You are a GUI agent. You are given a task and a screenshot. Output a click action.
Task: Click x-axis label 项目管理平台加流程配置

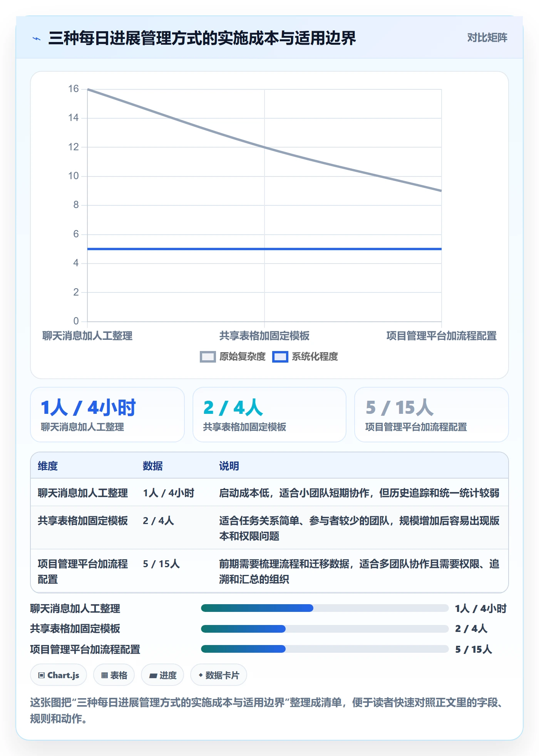(x=442, y=336)
